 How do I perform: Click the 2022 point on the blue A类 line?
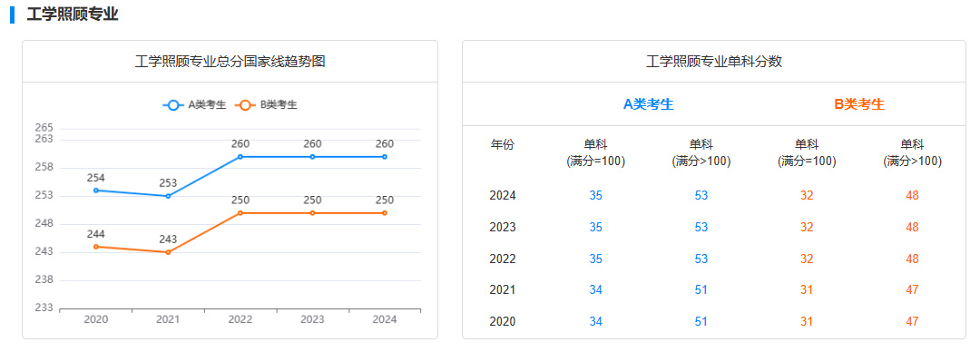240,156
